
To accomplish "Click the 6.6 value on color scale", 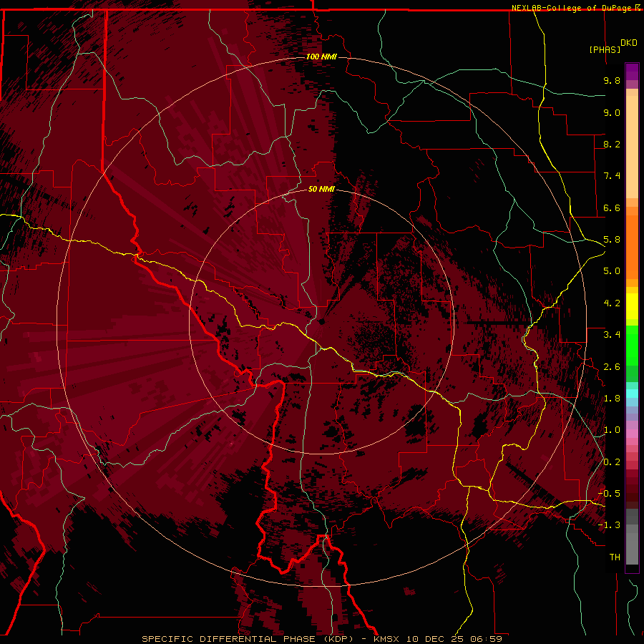I will tap(612, 208).
